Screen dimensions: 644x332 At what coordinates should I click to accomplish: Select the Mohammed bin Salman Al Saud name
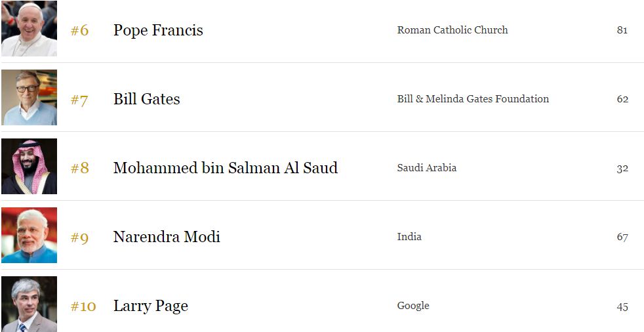[225, 168]
